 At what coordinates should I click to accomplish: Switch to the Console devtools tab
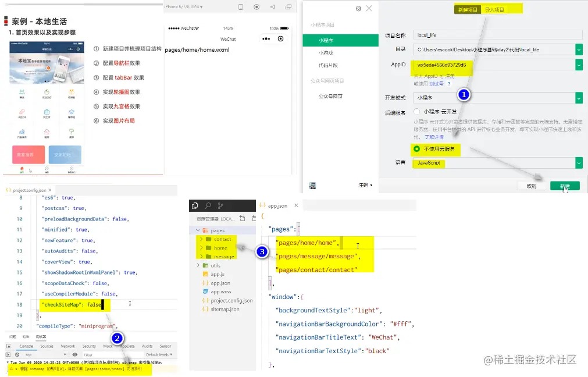26,346
